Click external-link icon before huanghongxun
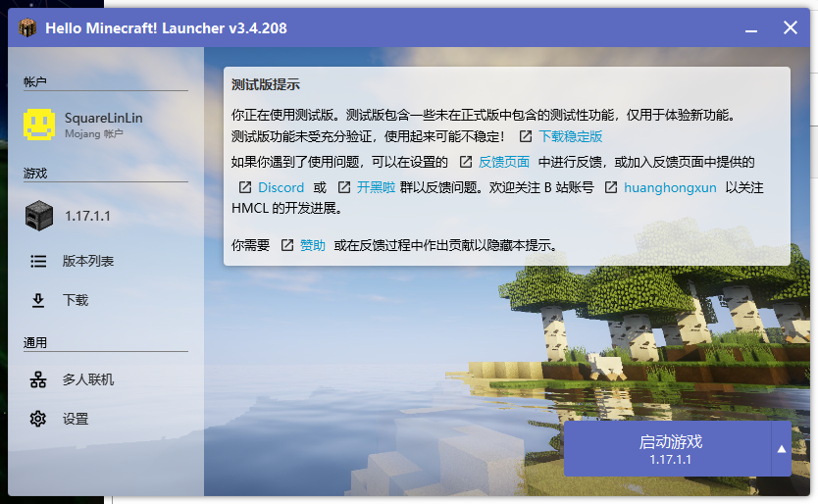Viewport: 818px width, 504px height. click(611, 187)
